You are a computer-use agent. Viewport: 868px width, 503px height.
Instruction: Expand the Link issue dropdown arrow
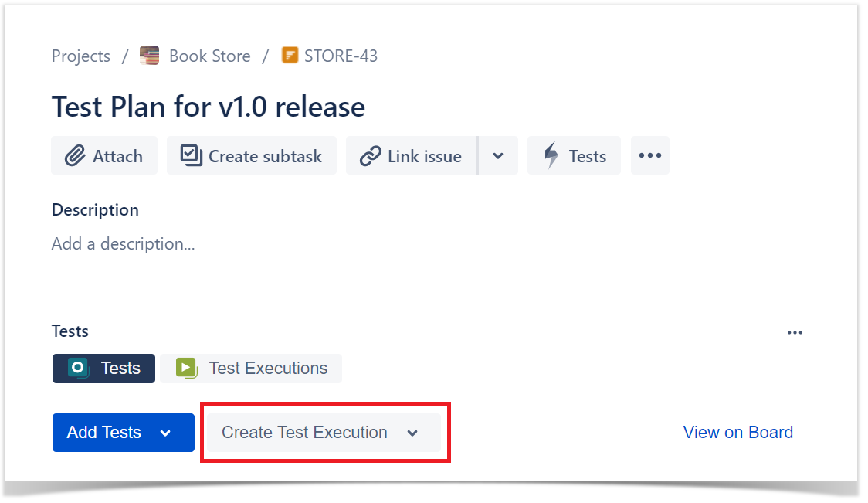(x=498, y=155)
